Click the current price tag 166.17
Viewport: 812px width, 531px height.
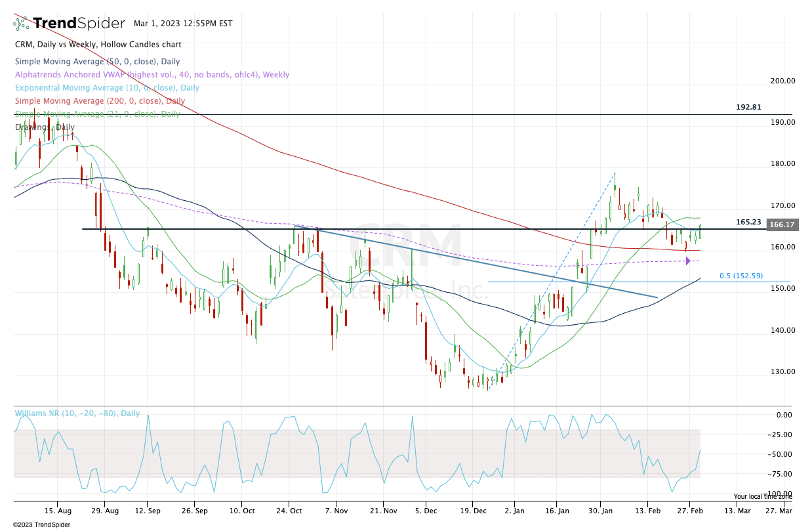click(780, 224)
